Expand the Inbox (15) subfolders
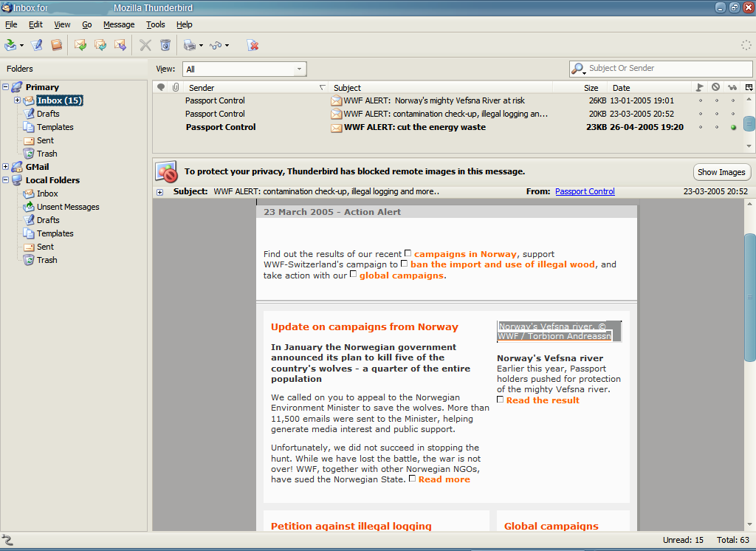 click(18, 100)
